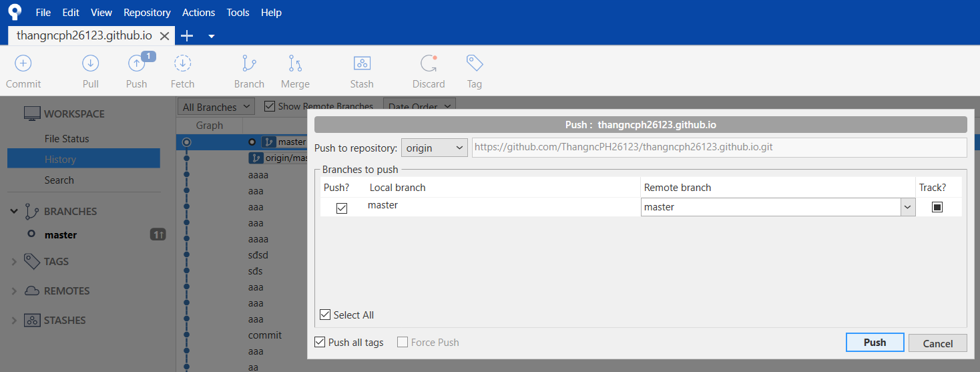This screenshot has height=372, width=980.
Task: Select the commit titled 'aa'
Action: (x=253, y=367)
